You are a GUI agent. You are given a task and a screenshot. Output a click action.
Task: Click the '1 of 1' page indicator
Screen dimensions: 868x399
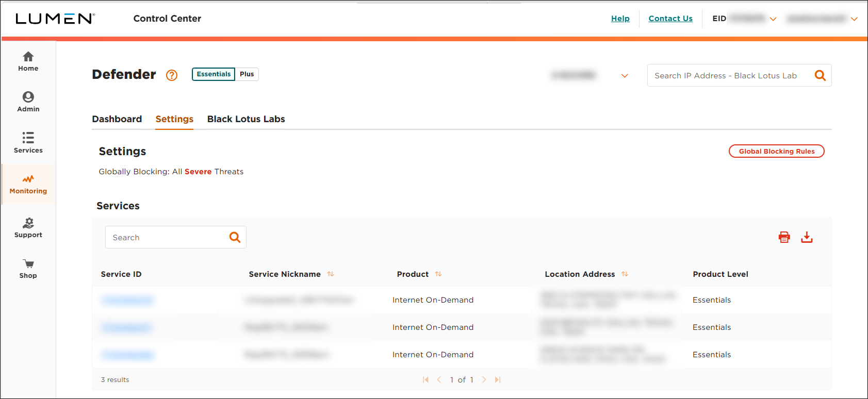(462, 379)
